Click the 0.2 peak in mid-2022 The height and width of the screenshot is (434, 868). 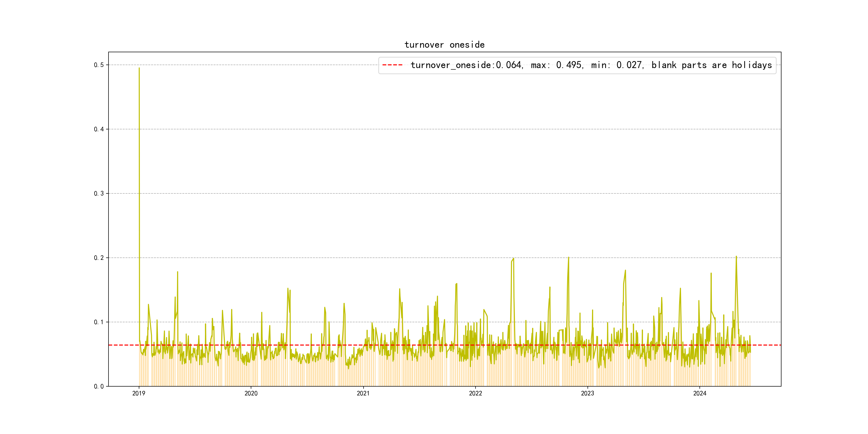pos(513,259)
